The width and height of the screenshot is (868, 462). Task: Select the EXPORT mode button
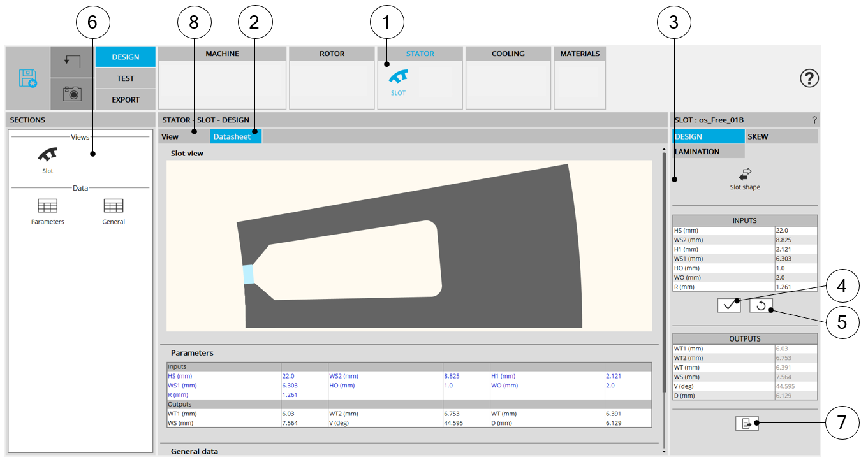125,99
